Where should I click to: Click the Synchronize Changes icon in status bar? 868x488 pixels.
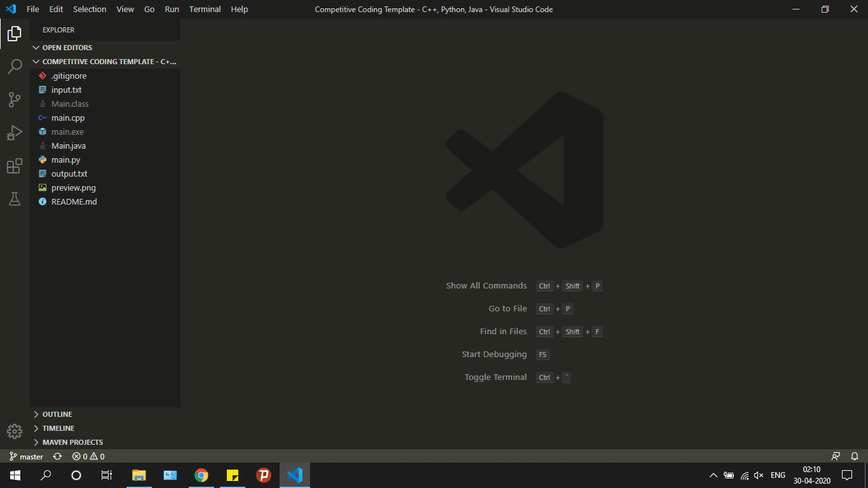pos(57,456)
